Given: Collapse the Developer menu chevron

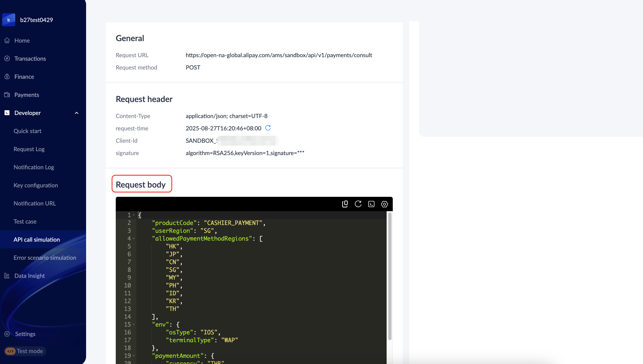Looking at the screenshot, I should (x=77, y=113).
